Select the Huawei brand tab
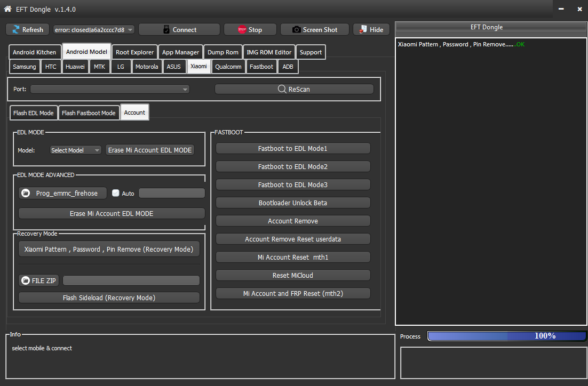This screenshot has width=588, height=386. 75,67
